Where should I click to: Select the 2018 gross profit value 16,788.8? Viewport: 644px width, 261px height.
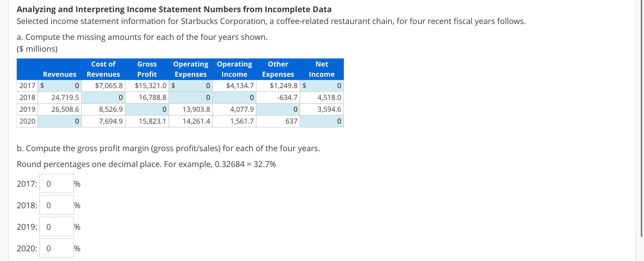click(153, 98)
